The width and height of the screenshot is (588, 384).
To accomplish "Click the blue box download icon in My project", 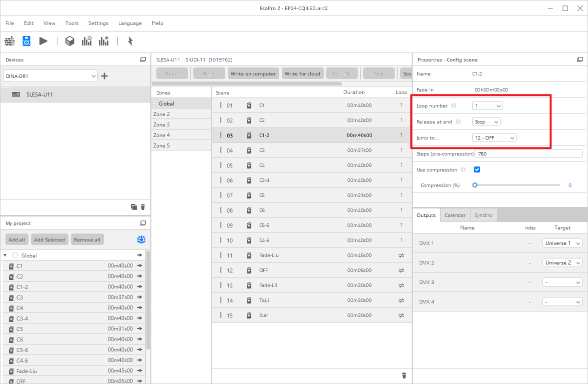I will click(141, 239).
